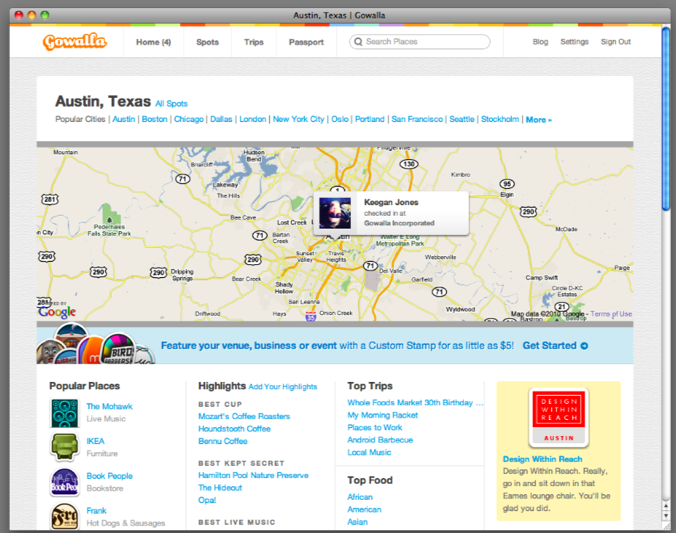Click the Get Started arrow icon

tap(584, 346)
